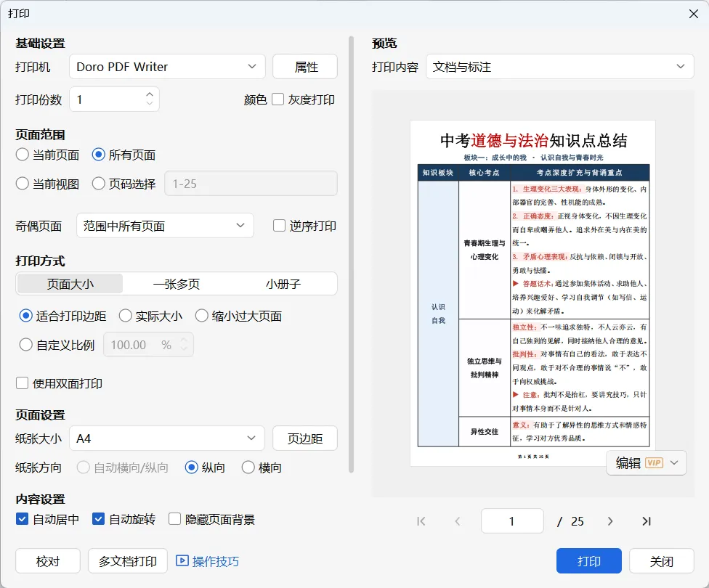Check 隐藏页面背景 checkbox
This screenshot has height=588, width=709.
(174, 519)
